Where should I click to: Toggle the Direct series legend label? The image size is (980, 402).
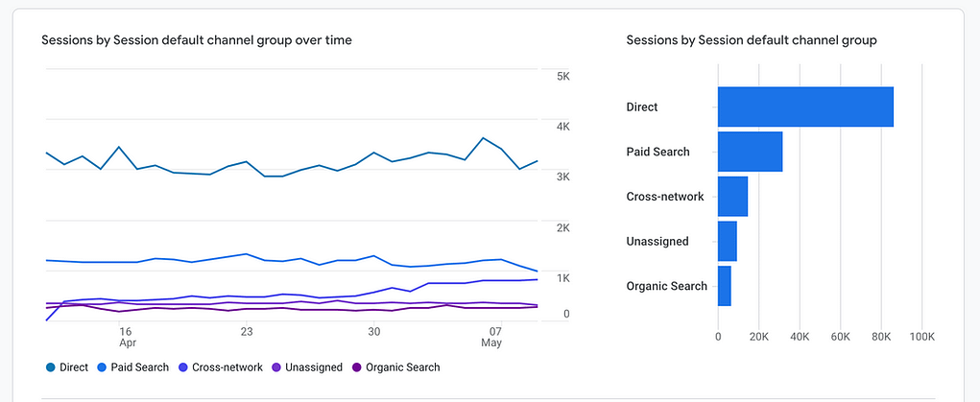point(74,367)
